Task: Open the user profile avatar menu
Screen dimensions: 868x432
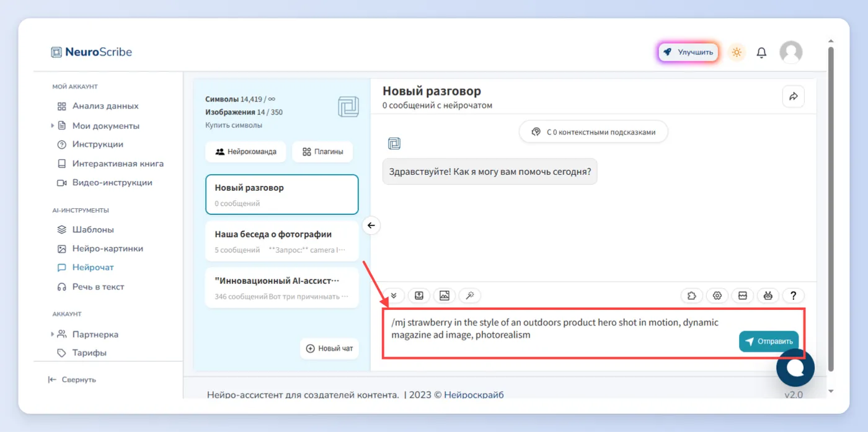Action: [790, 53]
